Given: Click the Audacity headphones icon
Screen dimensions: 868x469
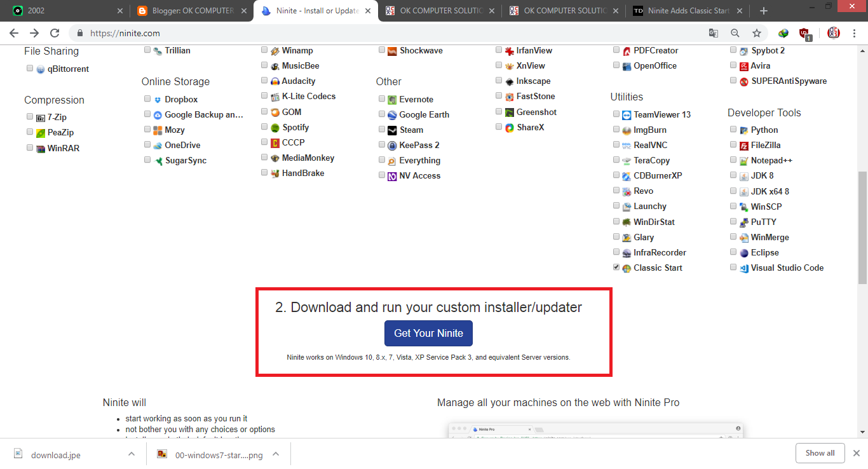Looking at the screenshot, I should coord(275,81).
